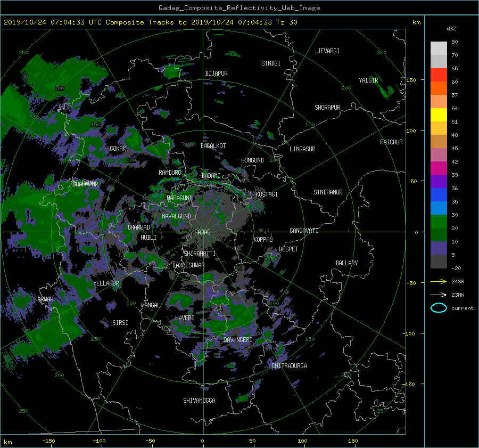Select the SHIRAHATTI label
The height and width of the screenshot is (448, 479).
(200, 254)
